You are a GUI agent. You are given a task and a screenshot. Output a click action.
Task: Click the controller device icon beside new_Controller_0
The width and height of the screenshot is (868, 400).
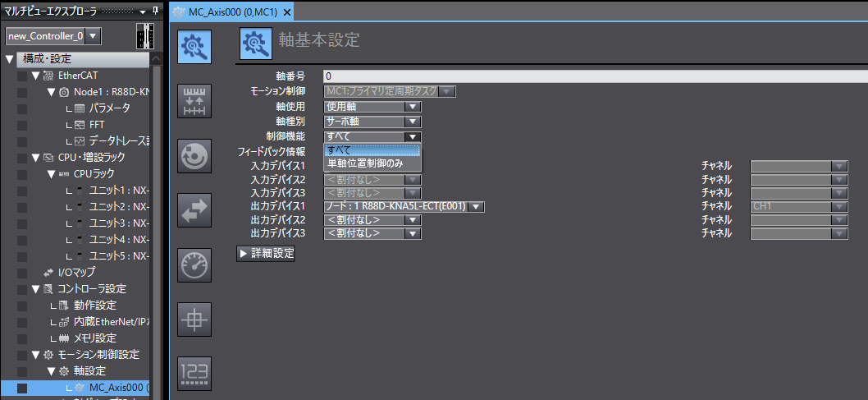[x=145, y=36]
